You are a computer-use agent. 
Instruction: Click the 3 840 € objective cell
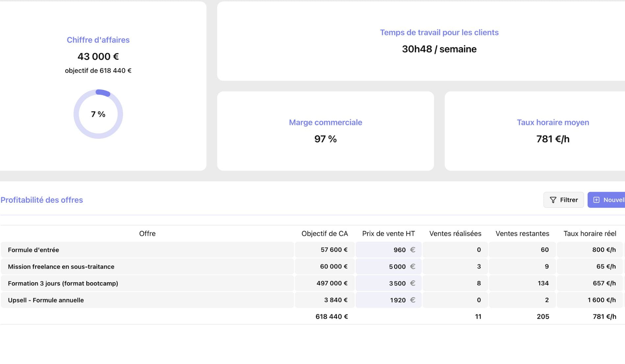click(x=325, y=300)
